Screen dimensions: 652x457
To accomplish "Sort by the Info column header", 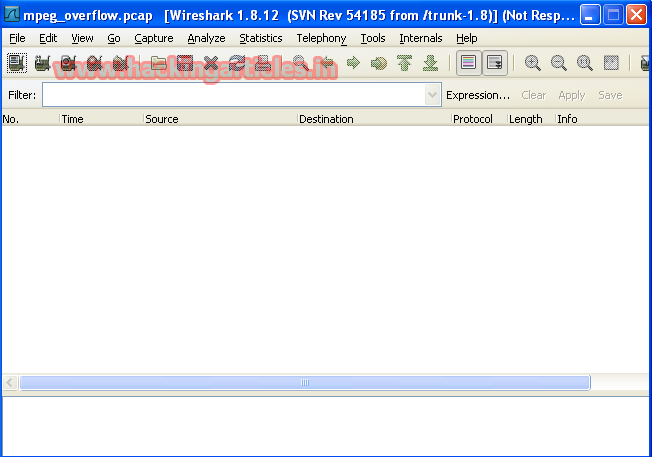I will 603,119.
